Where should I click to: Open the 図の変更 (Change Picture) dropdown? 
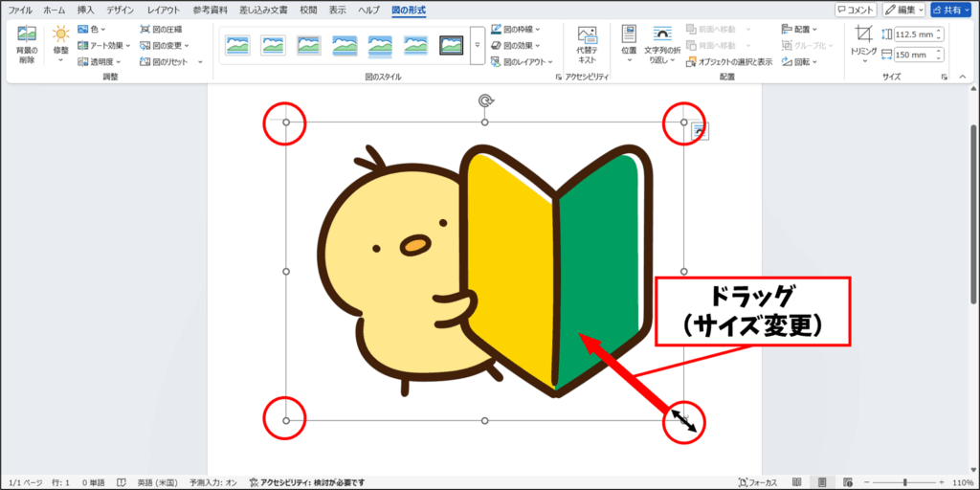[165, 45]
